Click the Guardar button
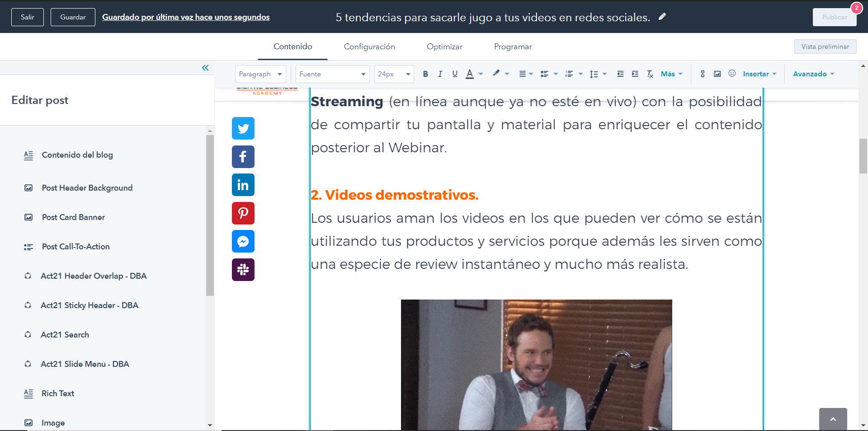 point(73,17)
